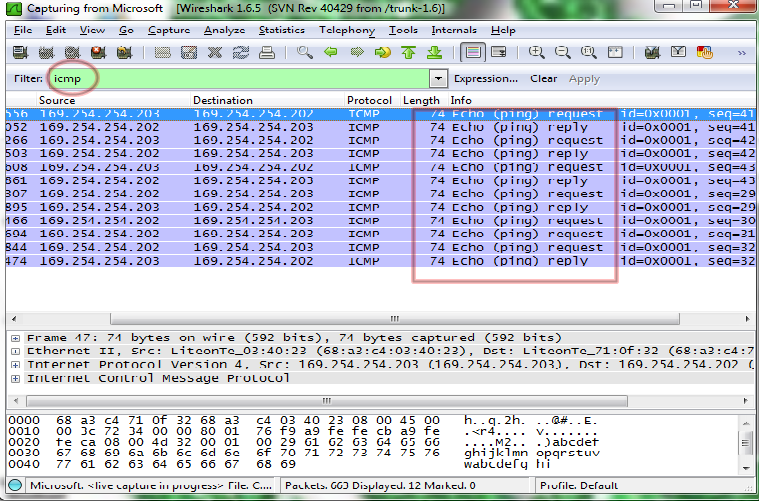Open capture options from the toolbar

[x=46, y=52]
